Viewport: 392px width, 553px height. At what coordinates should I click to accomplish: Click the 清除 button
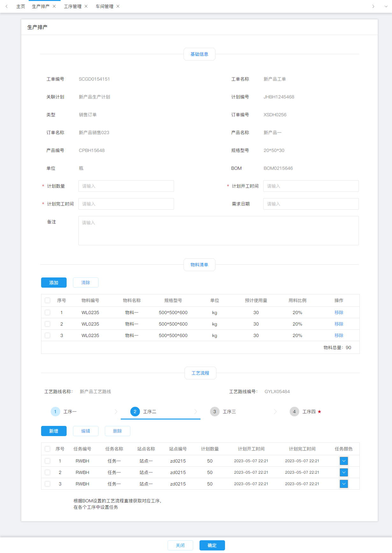tap(86, 283)
